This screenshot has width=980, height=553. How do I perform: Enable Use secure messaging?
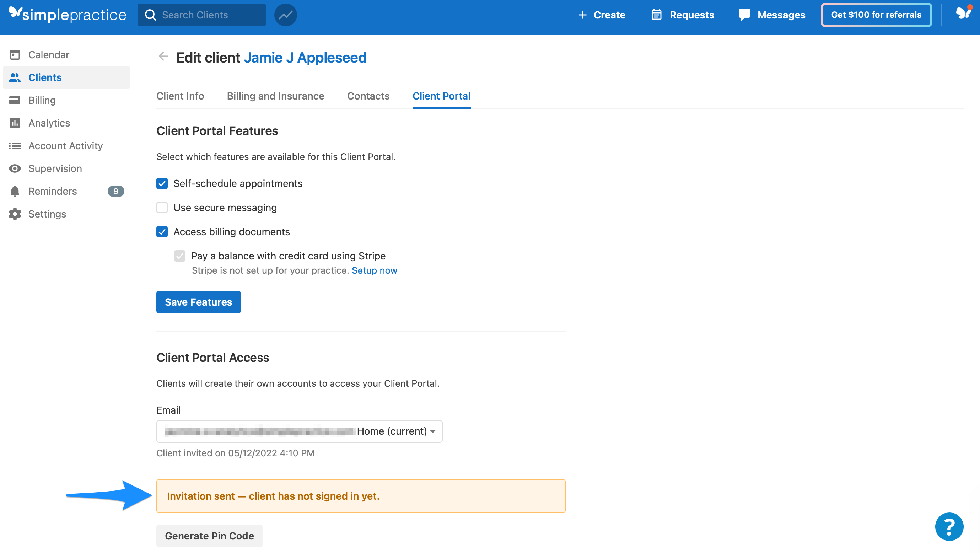tap(162, 208)
